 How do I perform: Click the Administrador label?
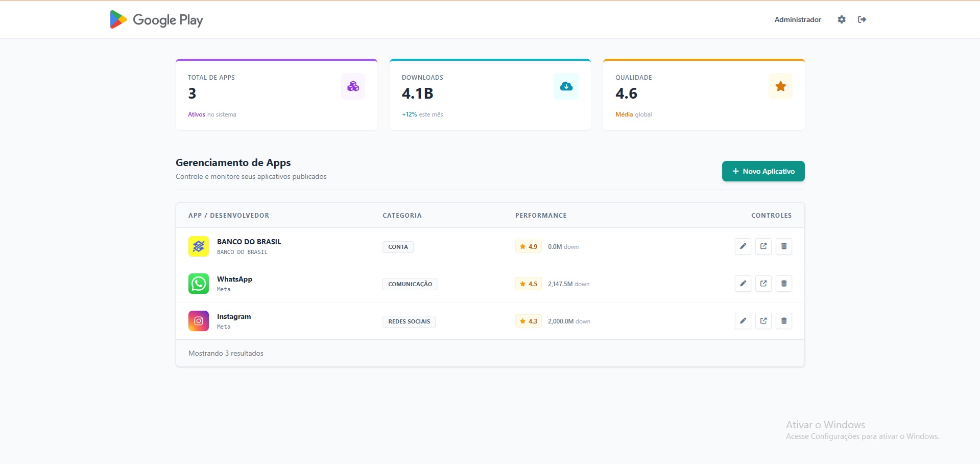coord(797,19)
